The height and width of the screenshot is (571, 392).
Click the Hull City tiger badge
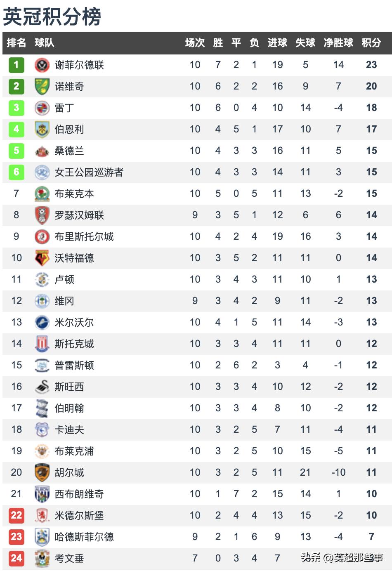click(x=42, y=472)
